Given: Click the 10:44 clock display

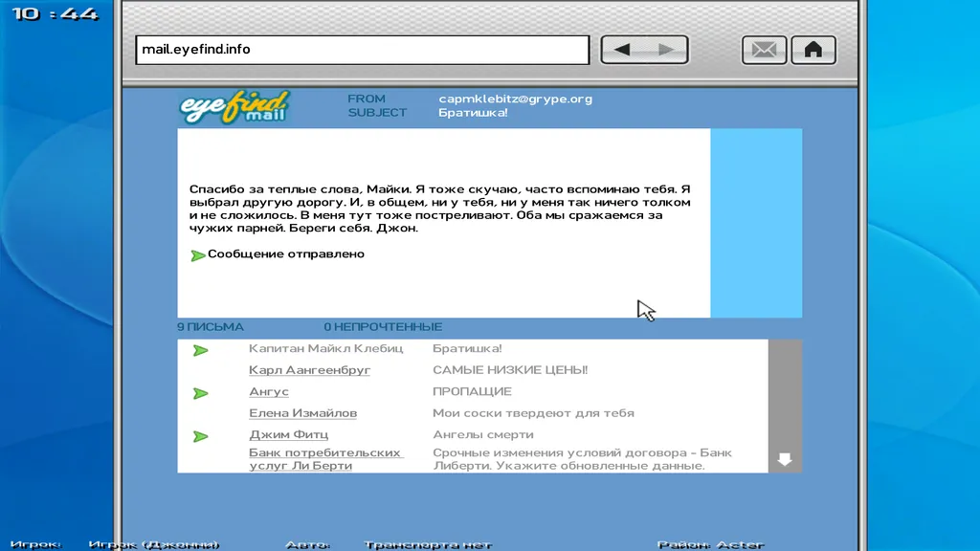Looking at the screenshot, I should 55,13.
